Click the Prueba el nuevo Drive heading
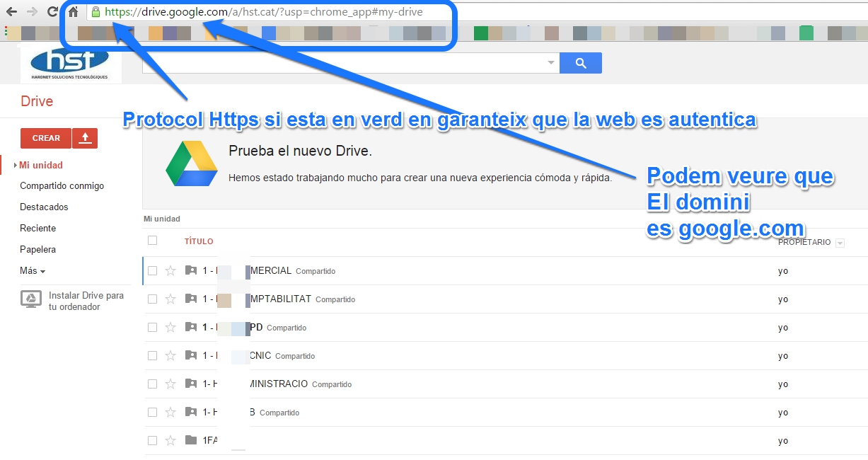The image size is (868, 460). pyautogui.click(x=300, y=151)
